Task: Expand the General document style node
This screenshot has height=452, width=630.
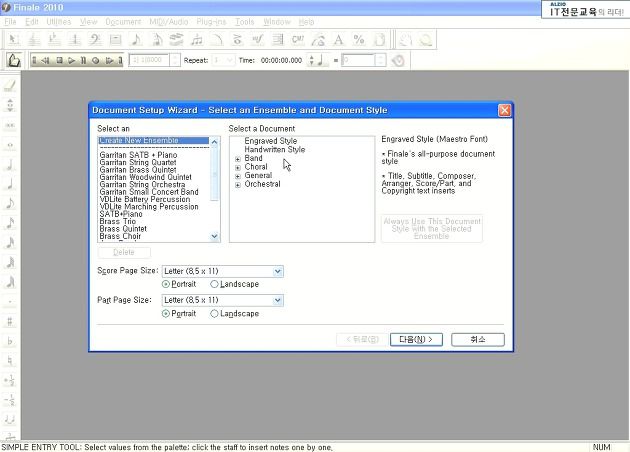Action: click(238, 176)
